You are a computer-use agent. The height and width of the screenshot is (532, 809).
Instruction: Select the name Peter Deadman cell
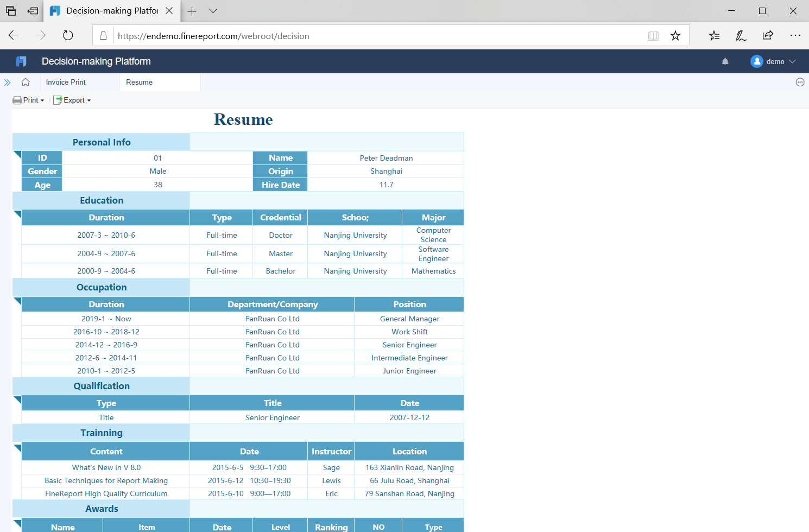pyautogui.click(x=386, y=158)
